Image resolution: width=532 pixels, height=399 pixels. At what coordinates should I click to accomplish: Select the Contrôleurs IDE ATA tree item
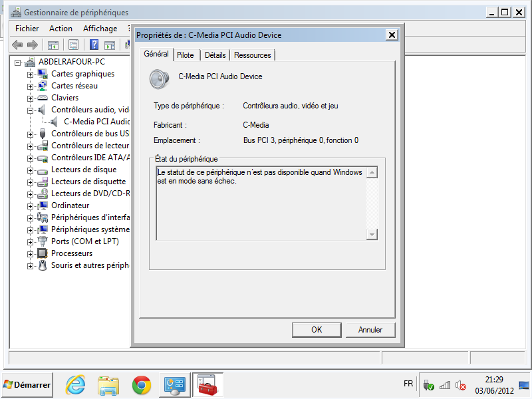tap(90, 158)
